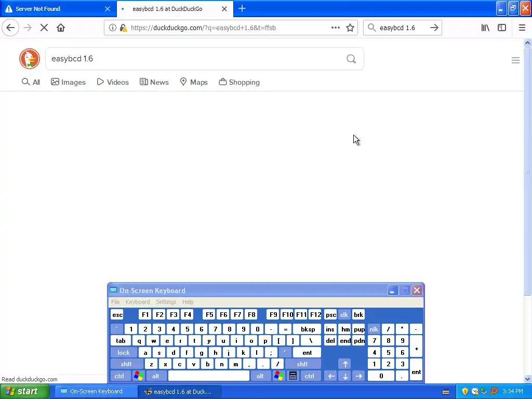Open the Windows Start menu
Screen dimensions: 532x399
click(25, 391)
